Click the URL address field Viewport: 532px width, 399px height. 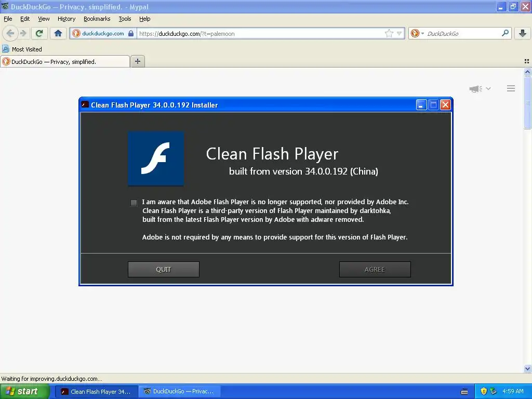(x=261, y=34)
